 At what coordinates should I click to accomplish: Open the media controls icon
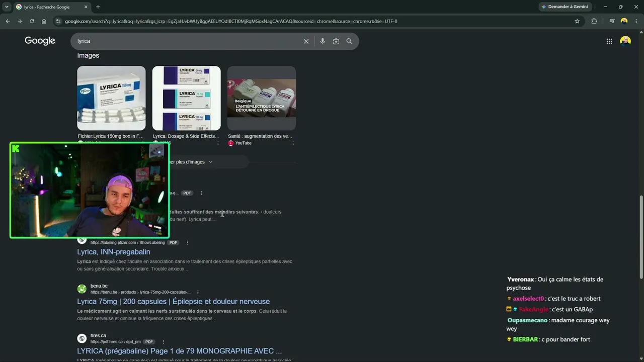[x=612, y=21]
